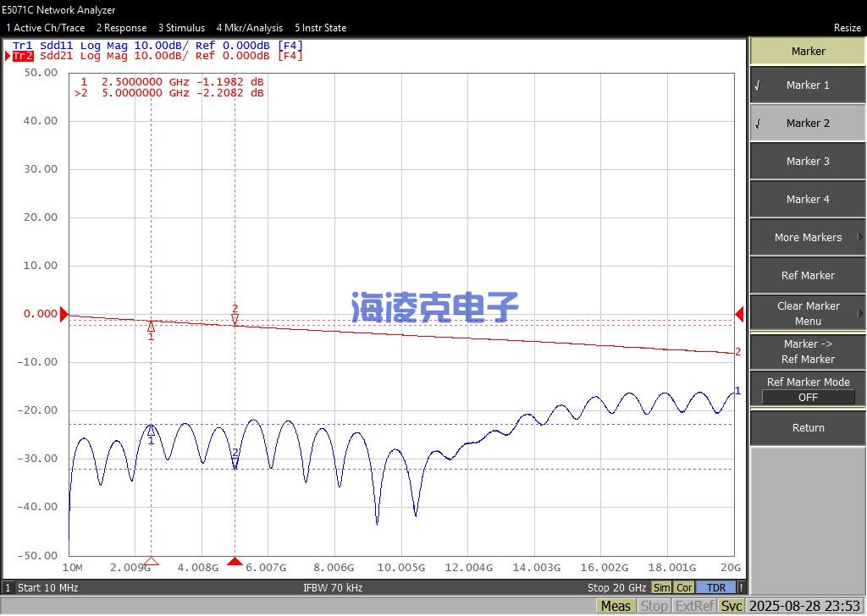Expand the Clear Marker Menu

(x=808, y=313)
